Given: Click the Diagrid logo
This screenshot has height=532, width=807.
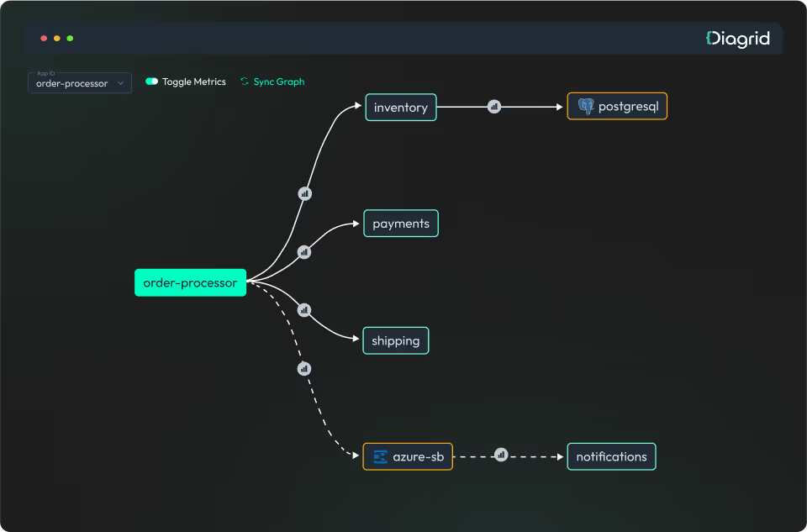Looking at the screenshot, I should coord(738,38).
